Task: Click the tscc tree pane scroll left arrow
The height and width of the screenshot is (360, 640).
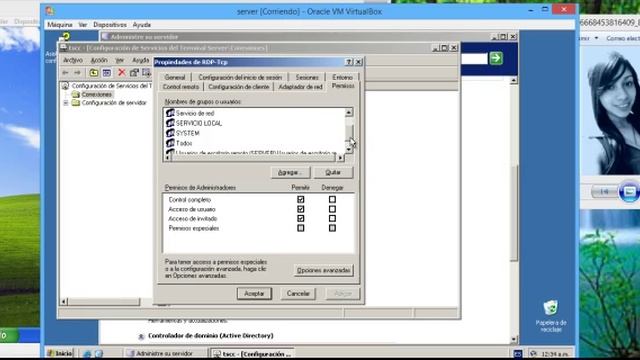Action: point(64,302)
